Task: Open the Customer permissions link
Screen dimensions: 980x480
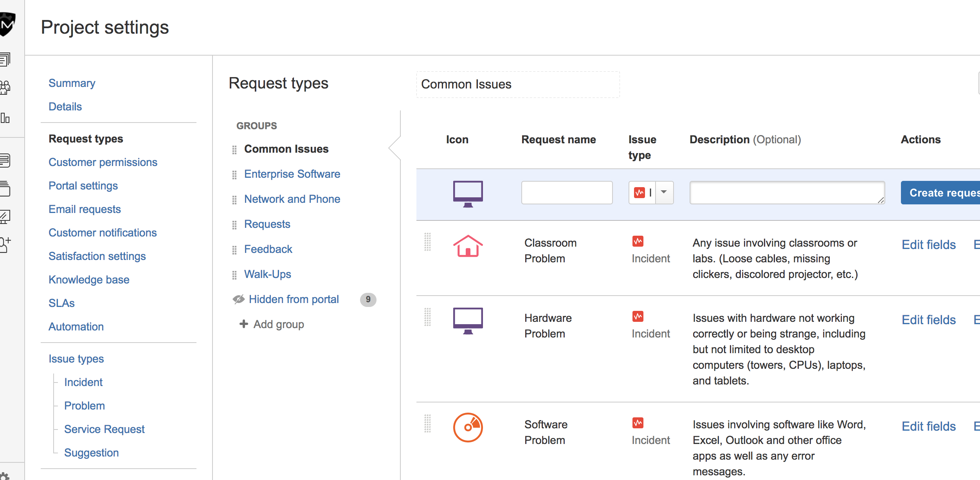Action: [103, 162]
